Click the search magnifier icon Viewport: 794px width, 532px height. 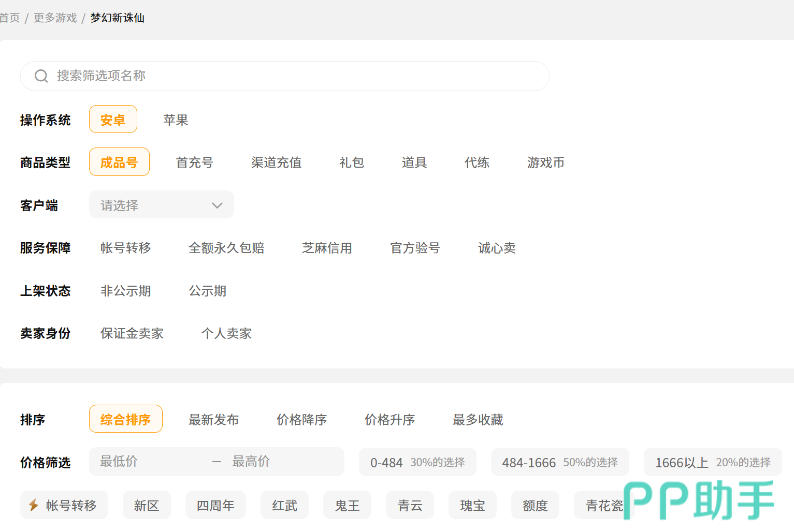click(41, 76)
